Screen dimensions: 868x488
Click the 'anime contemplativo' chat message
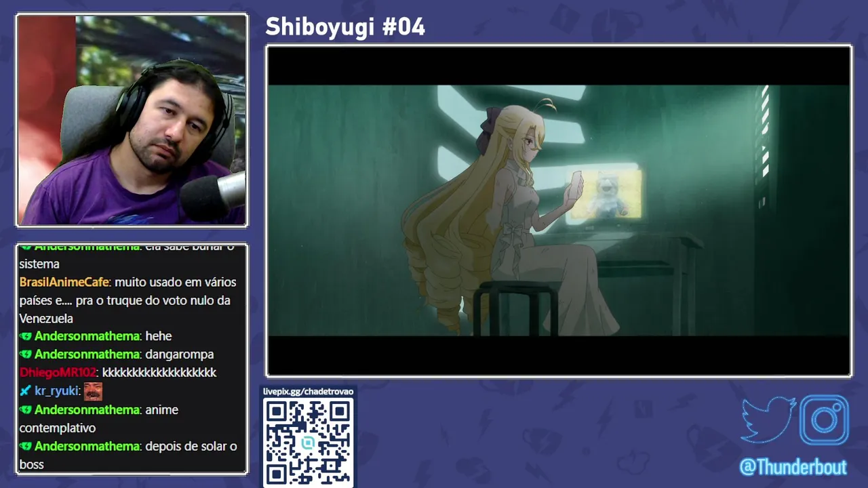tap(99, 419)
